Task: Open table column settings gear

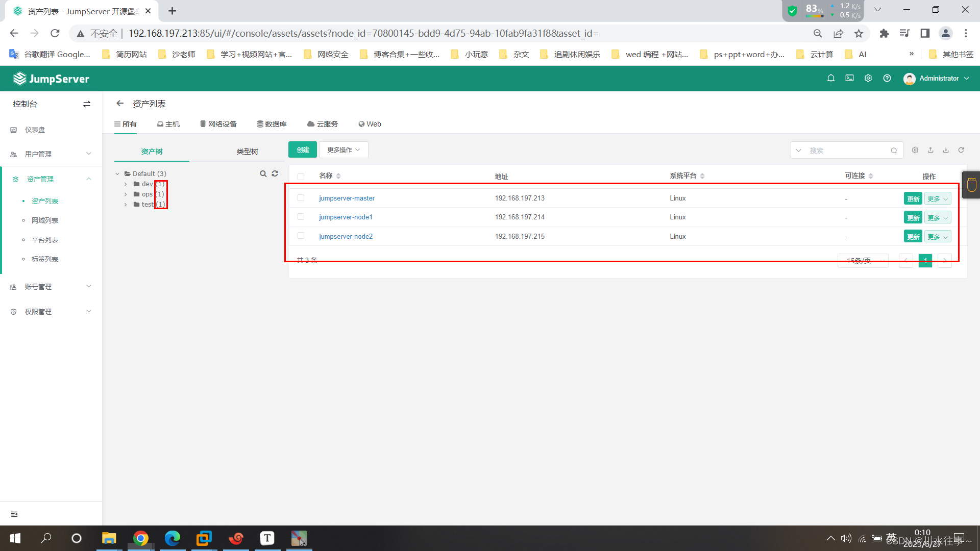Action: click(915, 150)
